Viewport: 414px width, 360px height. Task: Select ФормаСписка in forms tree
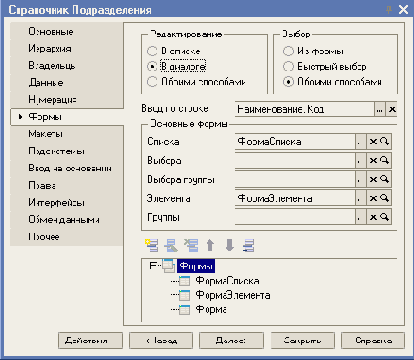227,281
